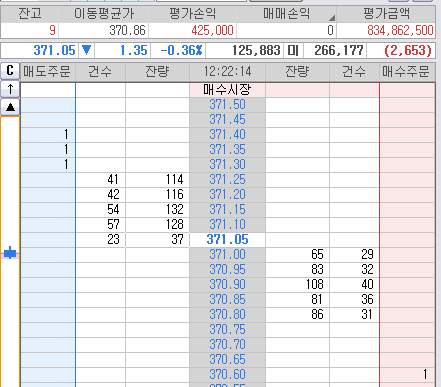
Task: Click bid quantity 81 at 370.85
Action: [x=297, y=300]
